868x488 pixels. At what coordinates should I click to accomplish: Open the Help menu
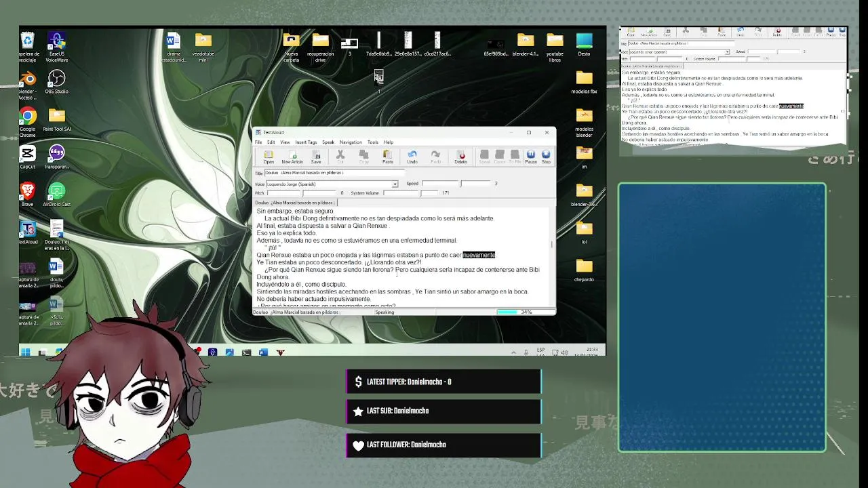pyautogui.click(x=389, y=142)
